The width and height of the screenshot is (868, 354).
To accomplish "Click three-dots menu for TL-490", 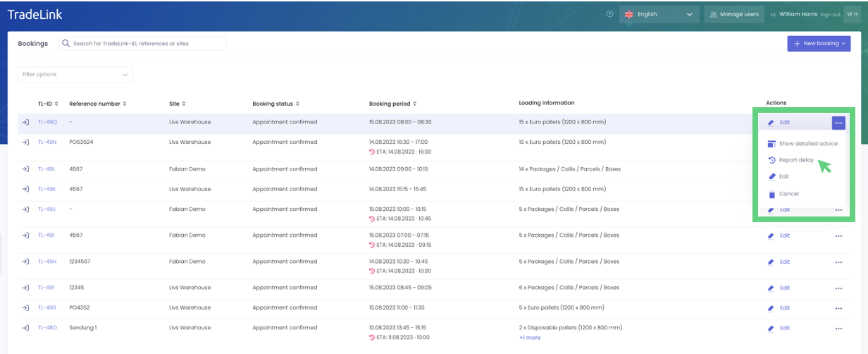I will click(x=838, y=308).
